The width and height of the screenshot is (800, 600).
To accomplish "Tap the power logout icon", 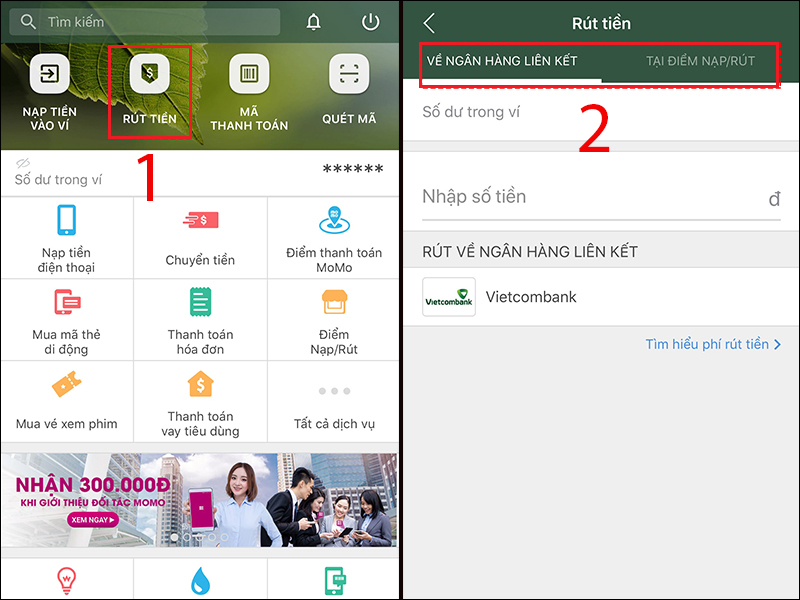I will point(370,22).
